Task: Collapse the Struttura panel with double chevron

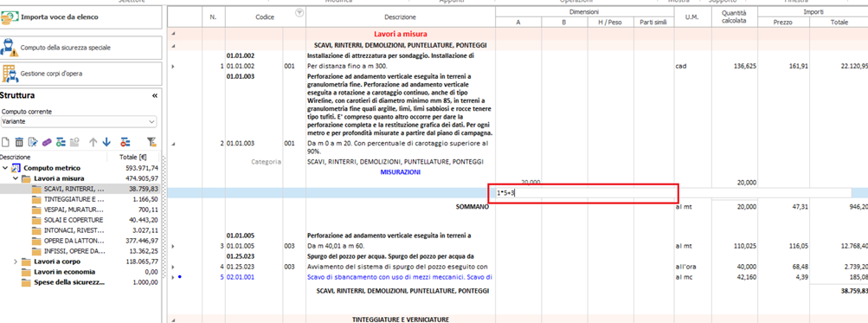Action: coord(154,95)
